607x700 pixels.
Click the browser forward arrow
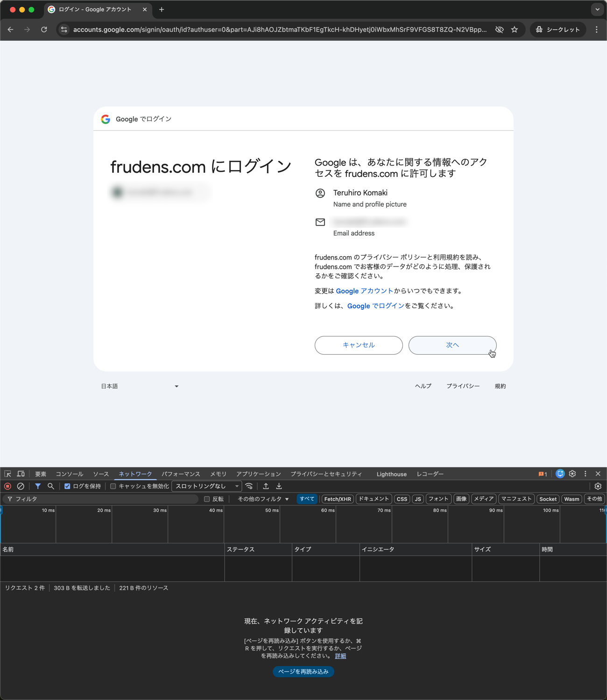[27, 29]
